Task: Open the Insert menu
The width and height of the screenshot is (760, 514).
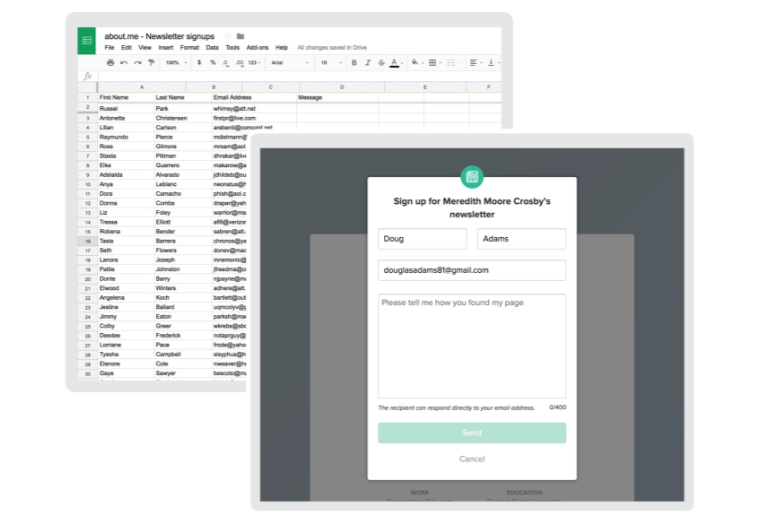Action: click(165, 48)
